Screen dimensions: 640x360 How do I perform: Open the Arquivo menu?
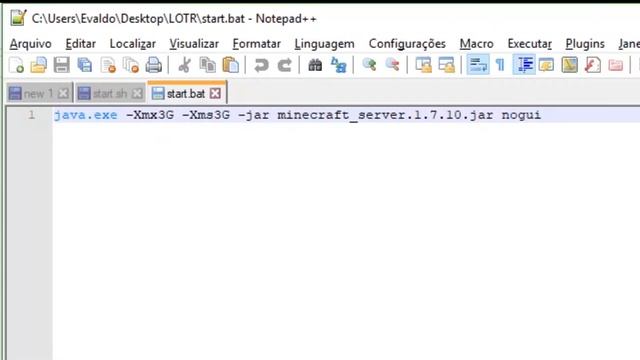[31, 44]
